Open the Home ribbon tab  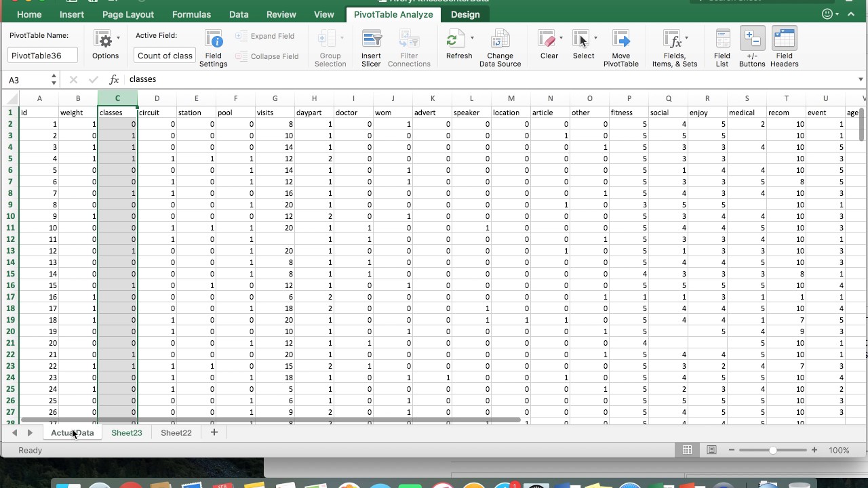[x=29, y=14]
